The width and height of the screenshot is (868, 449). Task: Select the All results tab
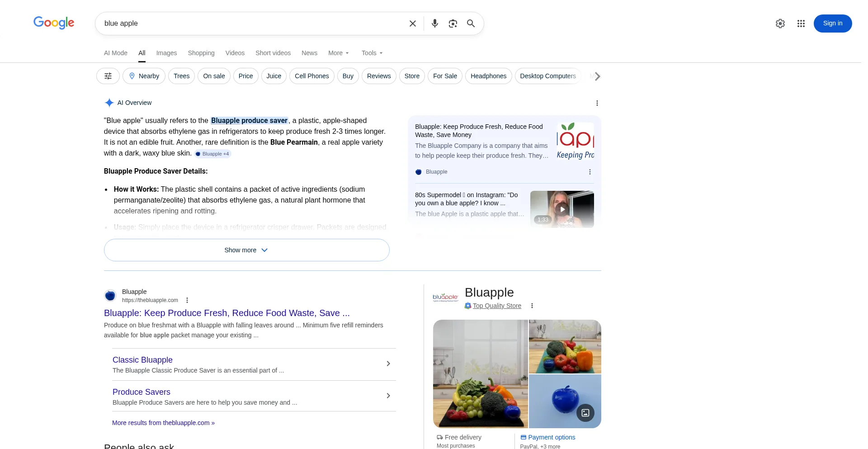(142, 53)
